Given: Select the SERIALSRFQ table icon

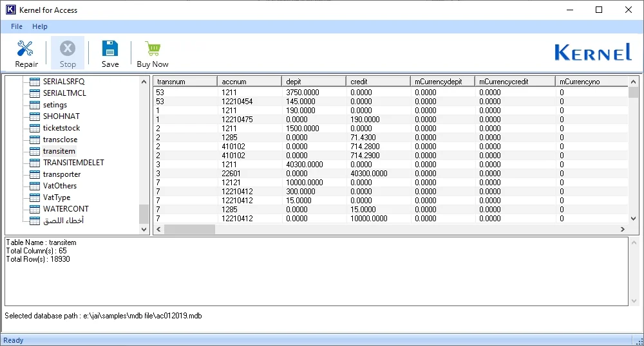Looking at the screenshot, I should coord(35,82).
